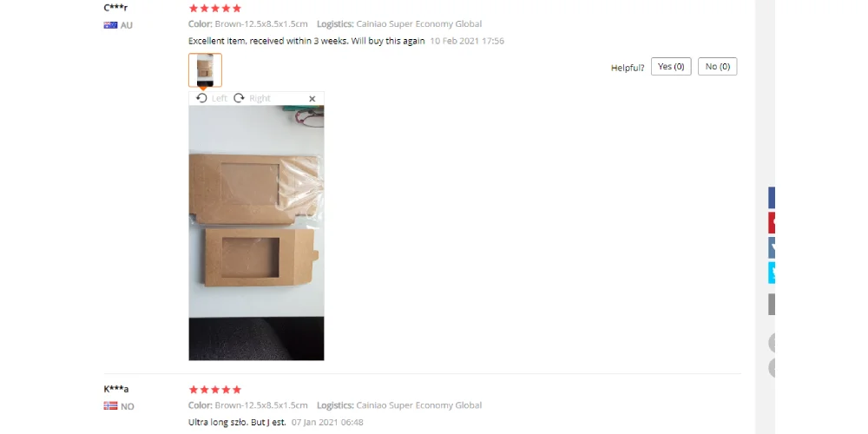Share via the blue Facebook button
This screenshot has width=868, height=434.
(772, 198)
